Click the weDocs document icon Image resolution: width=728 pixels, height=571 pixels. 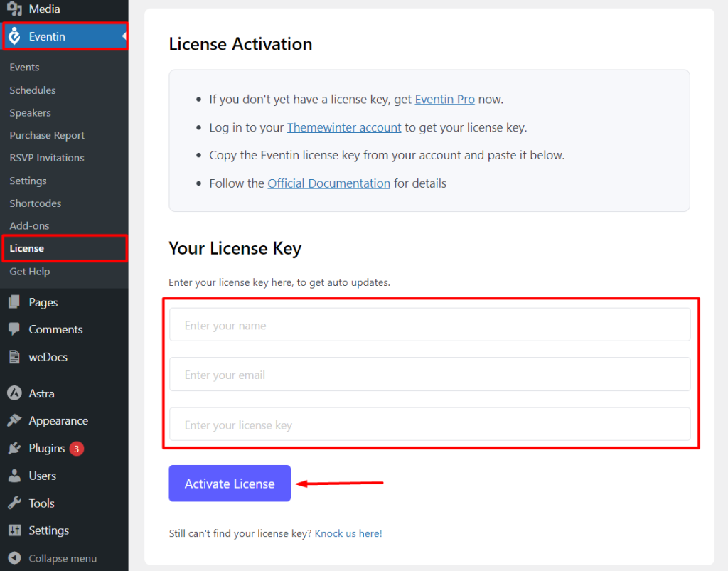tap(14, 356)
